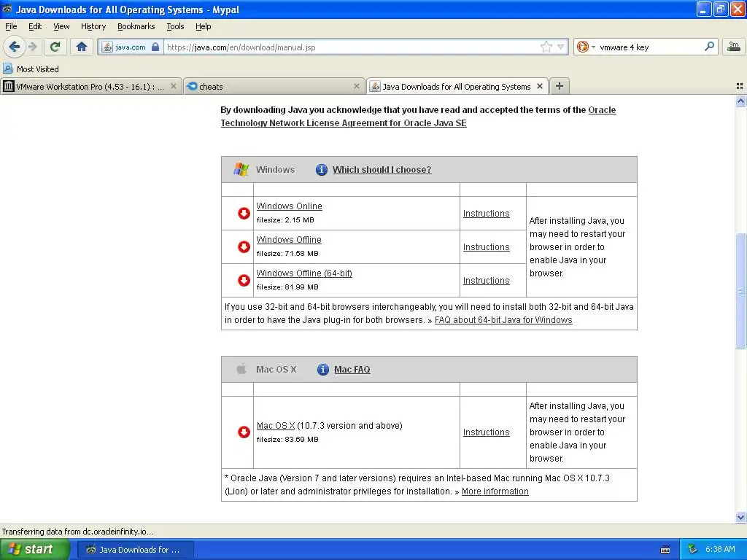Click the vertical scrollbar thumb
Image resolution: width=747 pixels, height=560 pixels.
740,291
